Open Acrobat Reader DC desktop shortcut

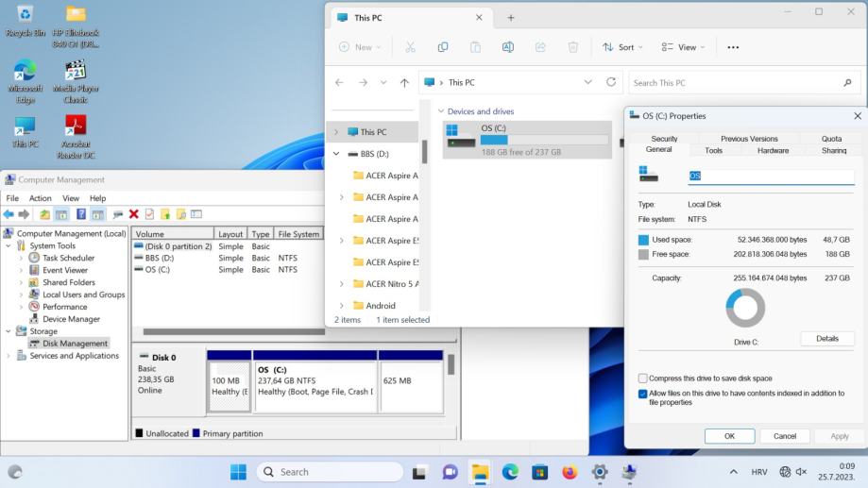point(76,136)
